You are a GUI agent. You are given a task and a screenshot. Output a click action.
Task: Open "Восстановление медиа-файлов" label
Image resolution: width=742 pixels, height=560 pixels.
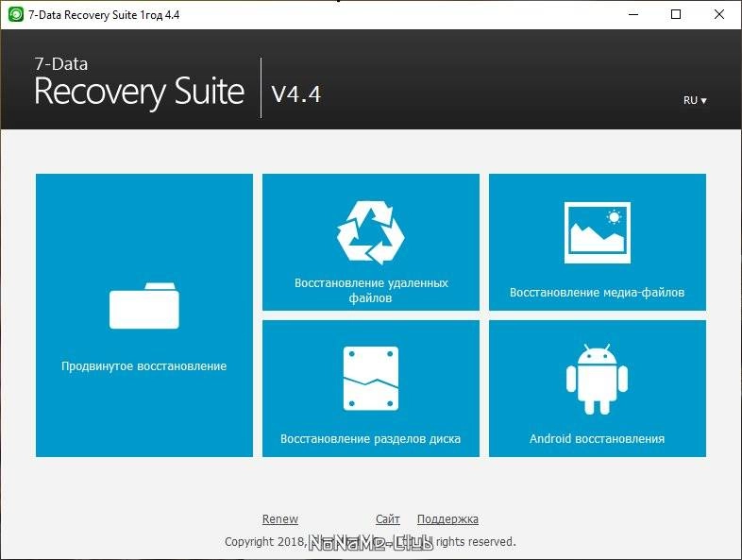coord(598,292)
